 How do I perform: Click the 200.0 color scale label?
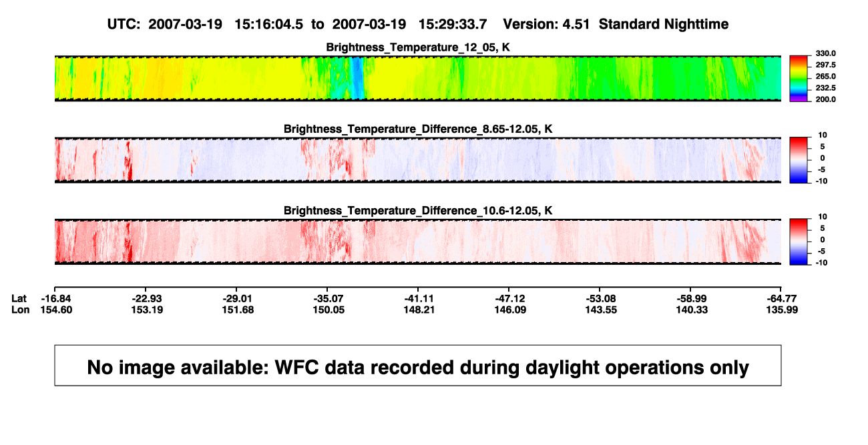pyautogui.click(x=825, y=99)
